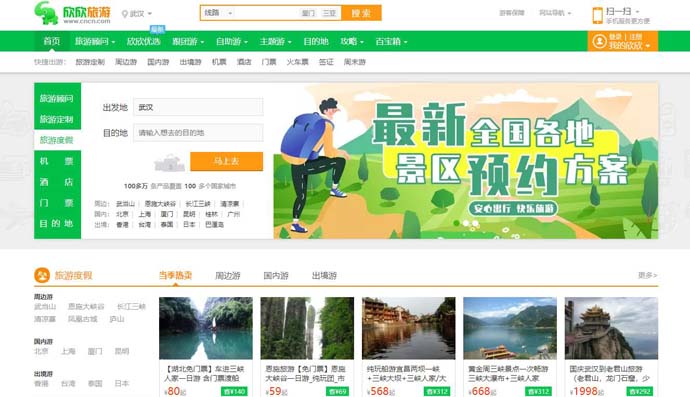Click the orange 搜索 button
Image resolution: width=690 pixels, height=397 pixels.
click(x=361, y=13)
